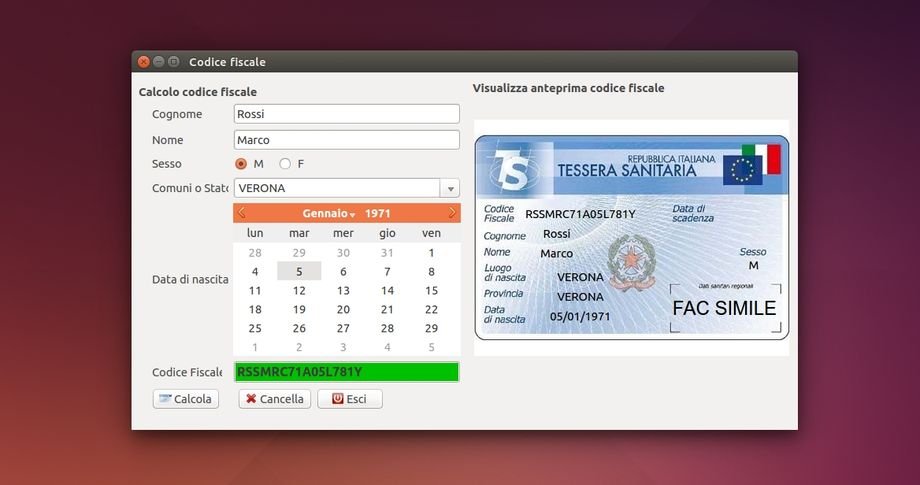Select January day 28 in calendar

click(x=387, y=328)
